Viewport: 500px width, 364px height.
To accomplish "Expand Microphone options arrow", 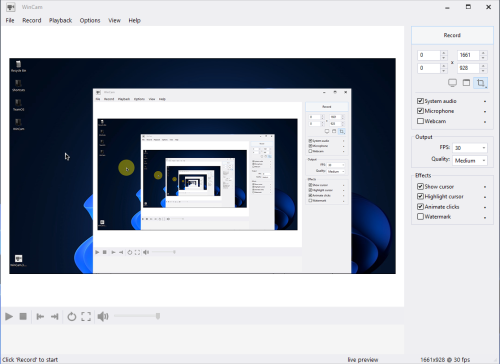I will point(485,111).
